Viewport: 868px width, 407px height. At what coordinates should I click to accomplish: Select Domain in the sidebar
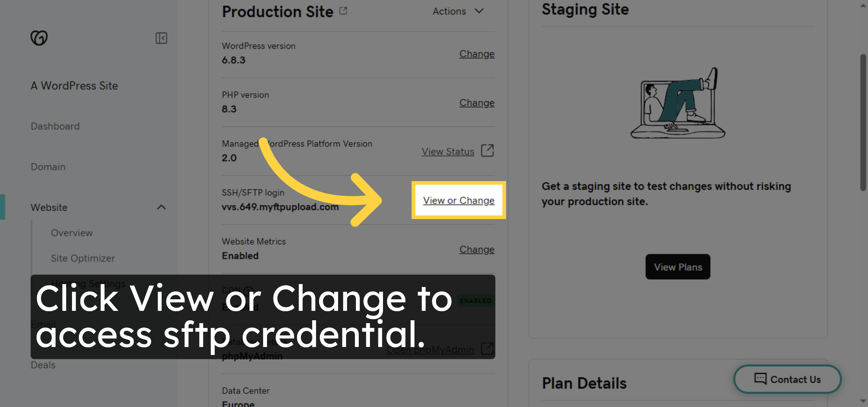point(48,167)
